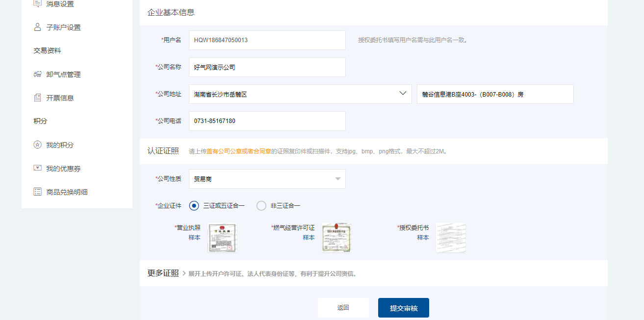The image size is (644, 320).
Task: Open 我的积分 menu entry
Action: click(60, 145)
